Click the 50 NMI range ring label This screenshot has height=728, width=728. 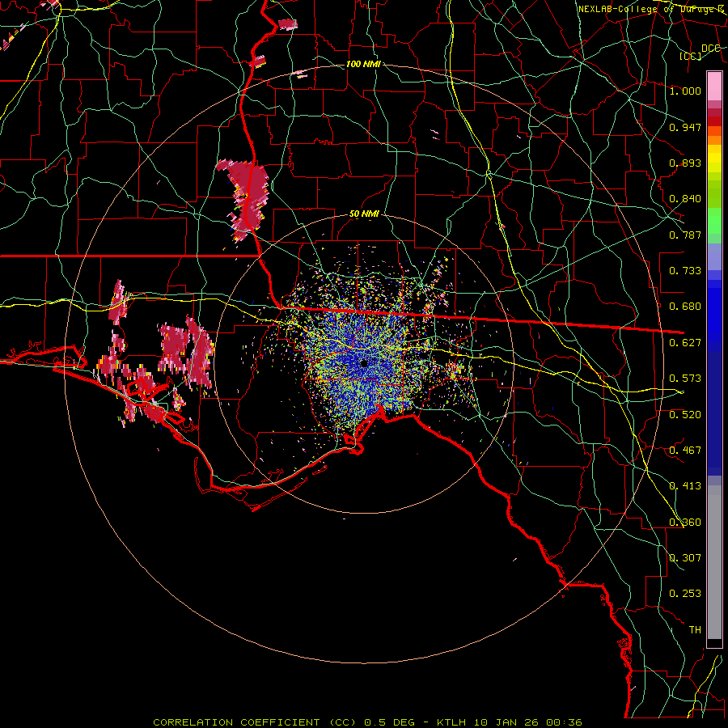point(364,214)
